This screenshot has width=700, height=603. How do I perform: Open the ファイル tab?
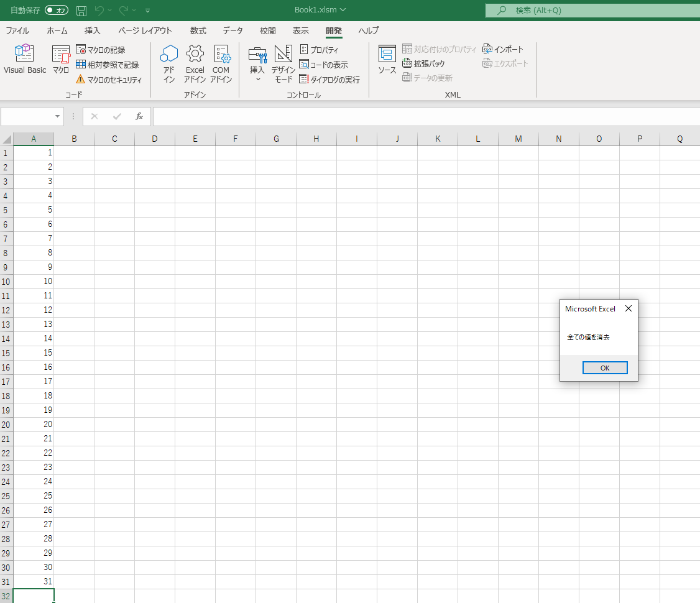(x=17, y=30)
